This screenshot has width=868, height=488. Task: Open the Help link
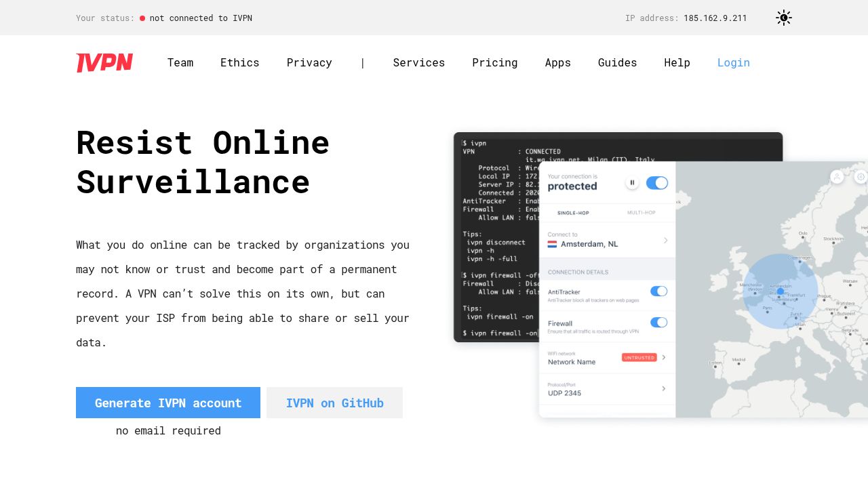(677, 62)
